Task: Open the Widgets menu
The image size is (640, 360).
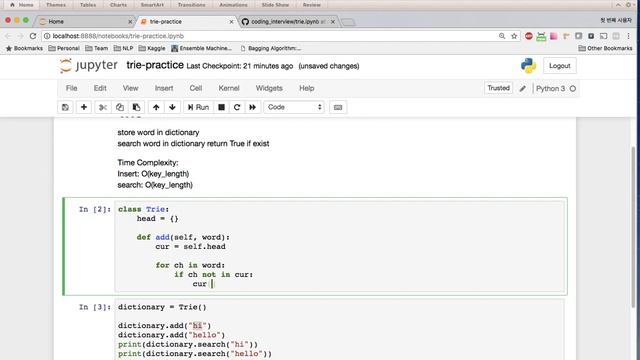Action: pyautogui.click(x=269, y=88)
